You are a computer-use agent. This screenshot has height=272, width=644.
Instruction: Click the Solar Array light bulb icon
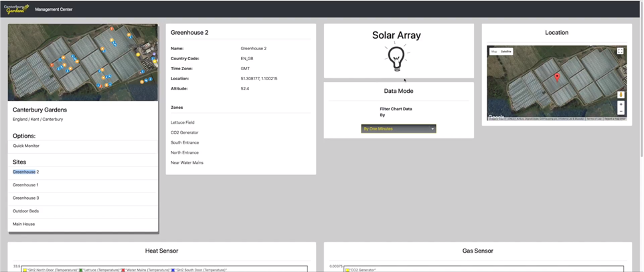[398, 59]
